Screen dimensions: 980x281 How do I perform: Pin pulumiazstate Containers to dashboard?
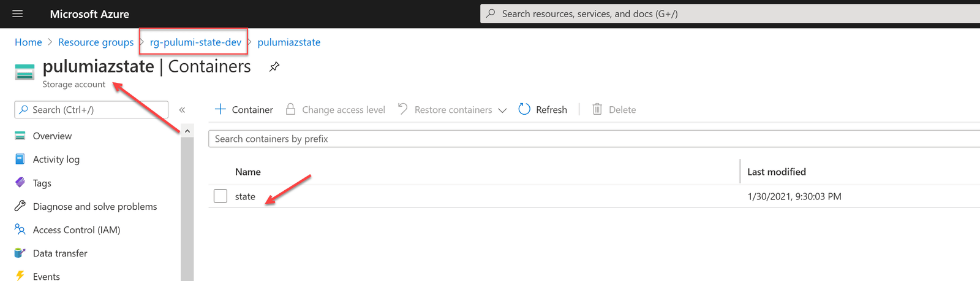coord(274,67)
